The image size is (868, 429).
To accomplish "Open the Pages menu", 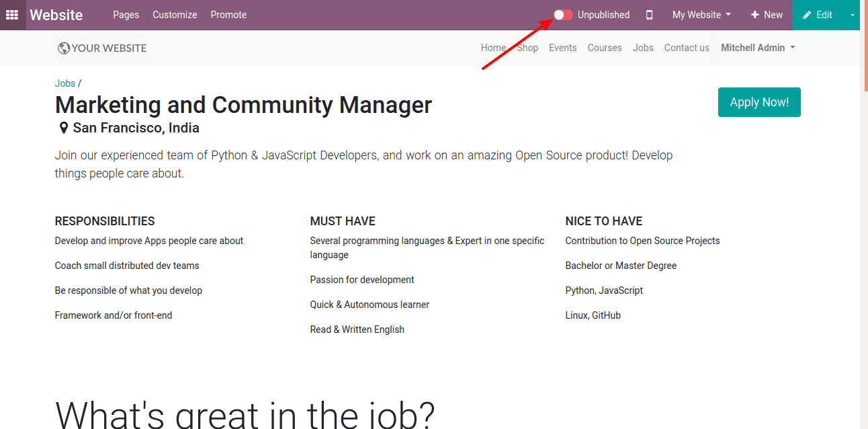I will pyautogui.click(x=126, y=15).
